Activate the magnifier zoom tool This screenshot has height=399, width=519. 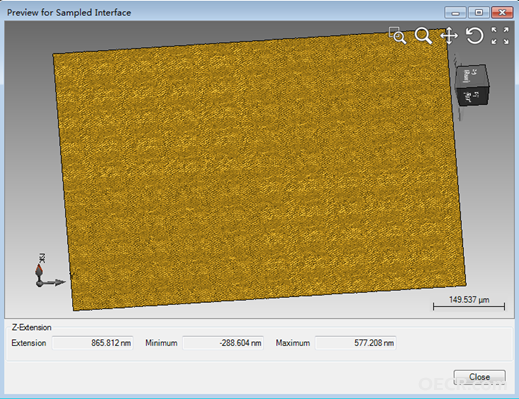click(423, 35)
